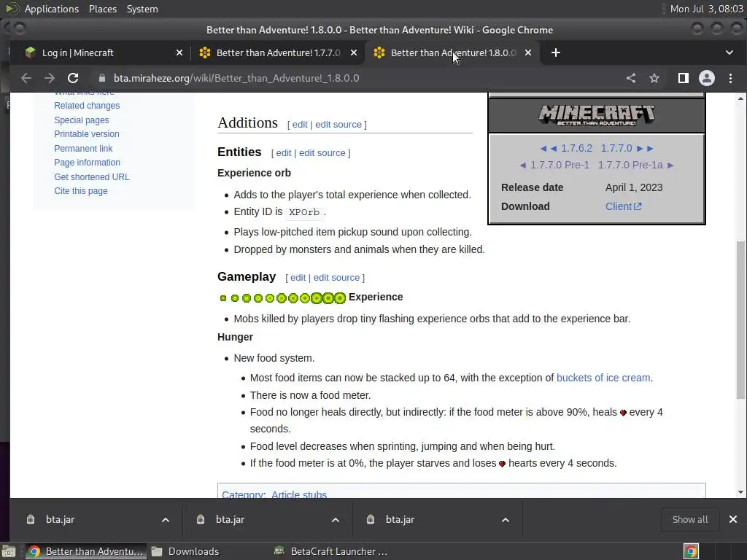Screen dimensions: 747x560
Task: Switch to BetaCraft Launcher in taskbar
Action: click(332, 551)
